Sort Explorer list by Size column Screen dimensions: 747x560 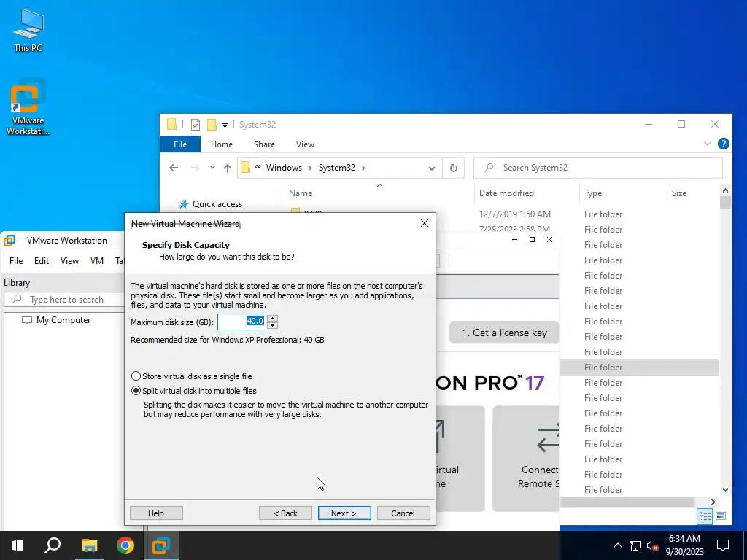click(x=679, y=192)
